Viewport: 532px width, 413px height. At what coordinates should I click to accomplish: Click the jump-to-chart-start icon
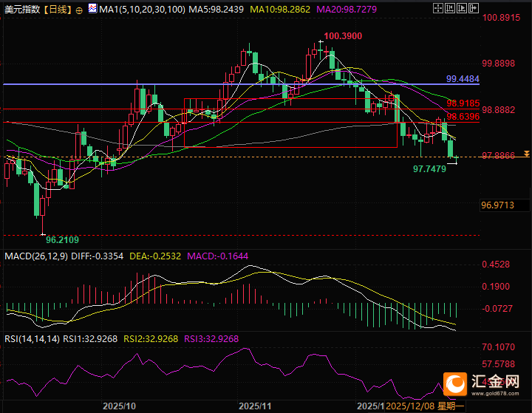[450, 8]
